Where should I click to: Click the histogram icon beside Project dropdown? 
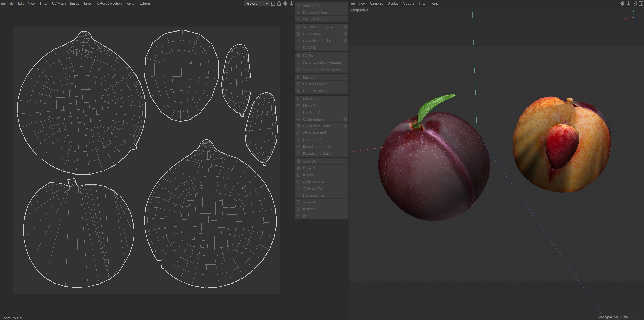tap(273, 4)
